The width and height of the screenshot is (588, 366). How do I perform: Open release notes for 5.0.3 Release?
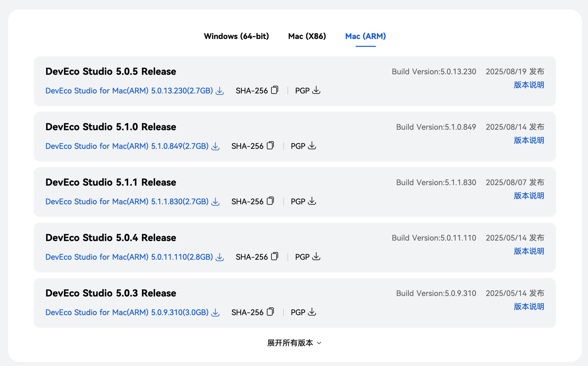(x=529, y=307)
